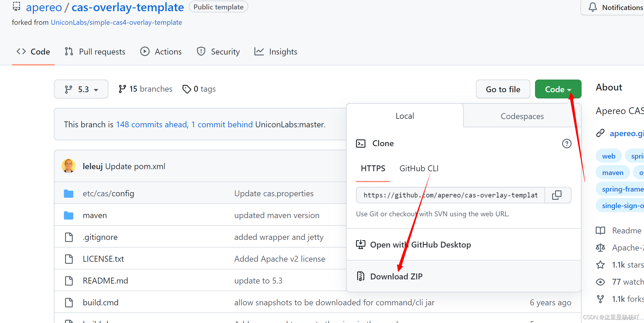Screen dimensions: 644x323
Task: Switch to the Code tab
Action: [x=33, y=52]
